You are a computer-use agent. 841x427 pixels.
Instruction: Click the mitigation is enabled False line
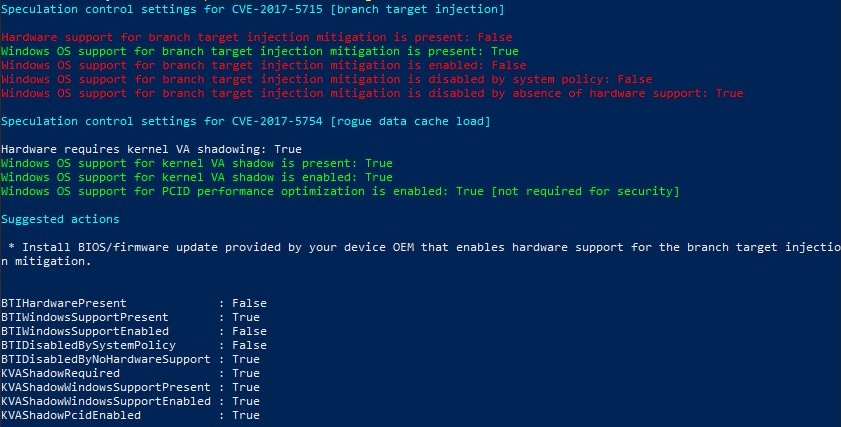click(263, 65)
